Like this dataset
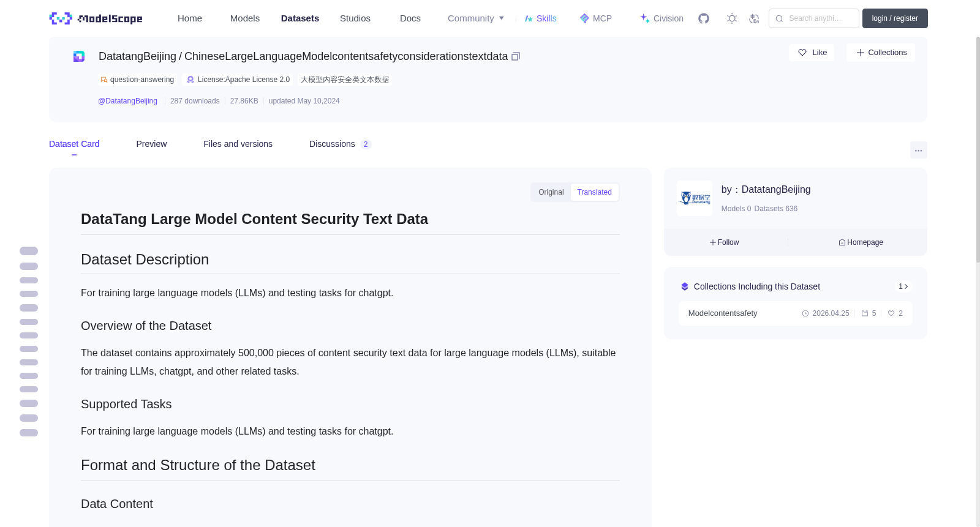 click(812, 53)
